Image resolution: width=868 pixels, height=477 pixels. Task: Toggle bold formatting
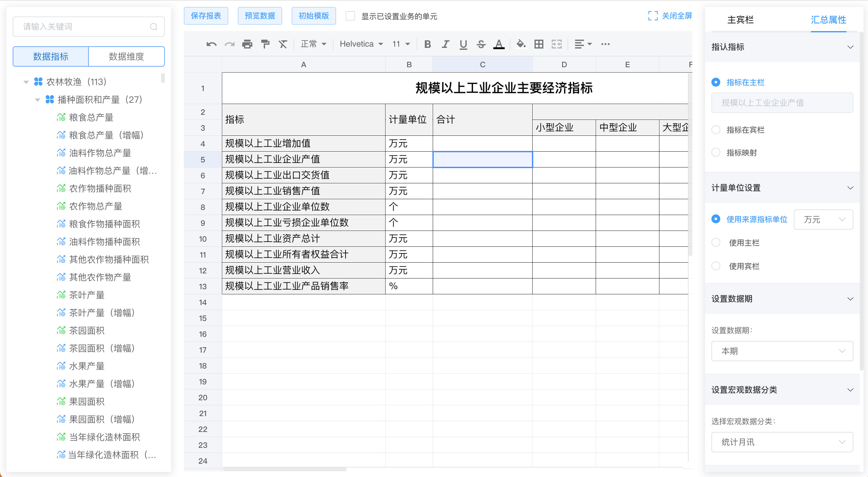coord(428,44)
